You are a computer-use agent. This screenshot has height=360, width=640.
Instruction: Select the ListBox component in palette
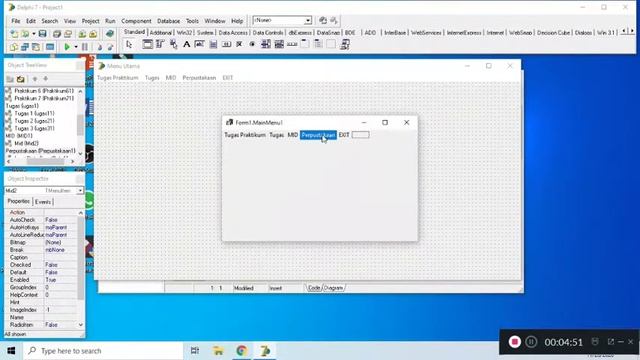[266, 44]
